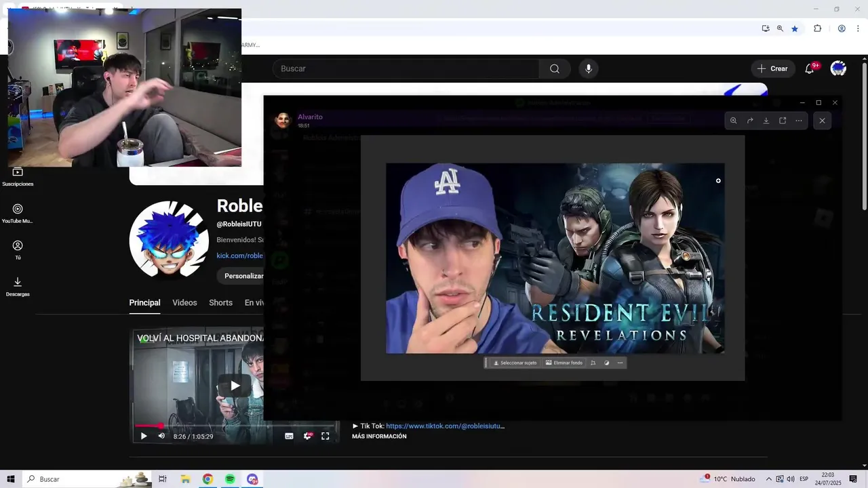868x488 pixels.
Task: Show hidden system tray icons
Action: point(769,479)
